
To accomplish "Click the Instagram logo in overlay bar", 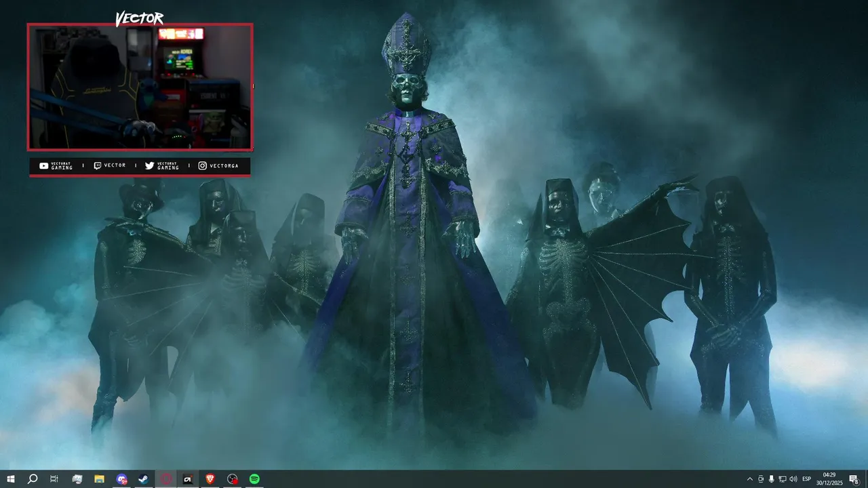I will pyautogui.click(x=202, y=165).
